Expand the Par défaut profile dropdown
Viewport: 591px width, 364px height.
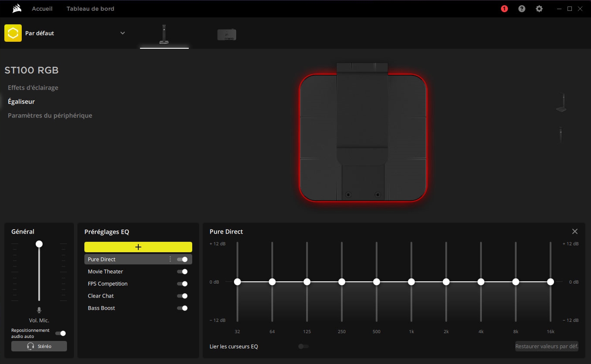point(123,33)
